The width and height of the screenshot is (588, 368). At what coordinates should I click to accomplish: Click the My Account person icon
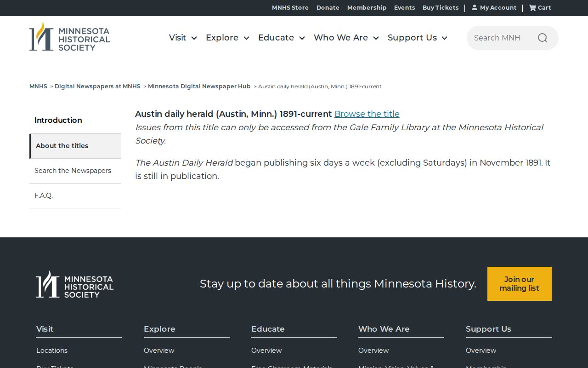pos(474,7)
